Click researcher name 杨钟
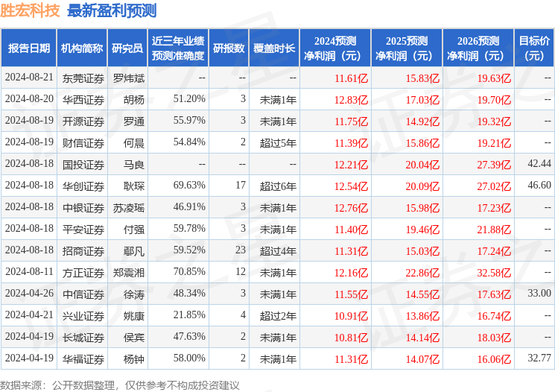Viewport: 555px width, 392px height. [x=134, y=359]
